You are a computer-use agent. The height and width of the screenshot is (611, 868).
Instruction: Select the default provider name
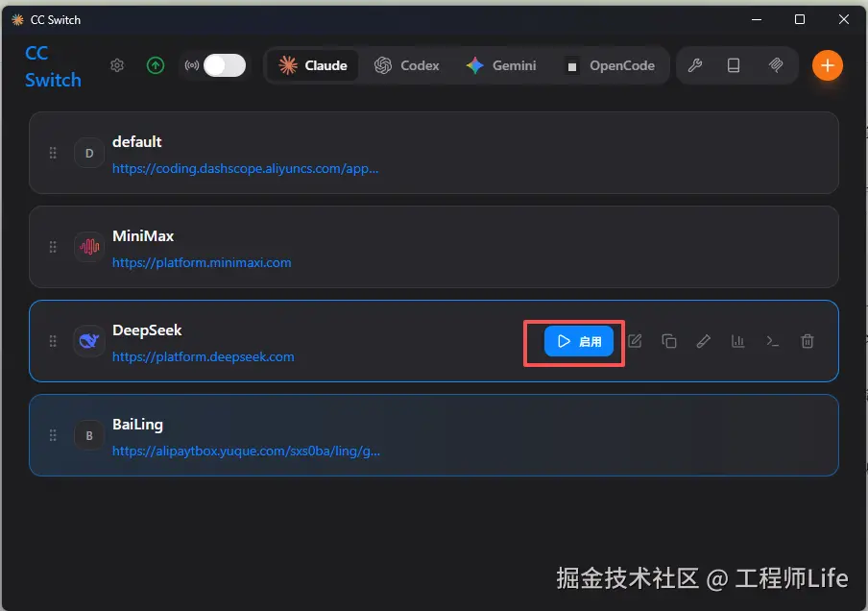pyautogui.click(x=136, y=142)
